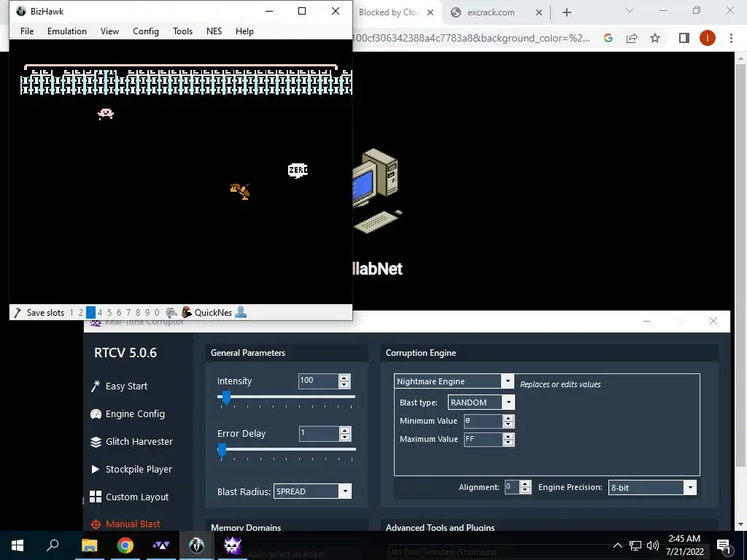Click the QuickNes core icon
Image resolution: width=747 pixels, height=560 pixels.
[x=186, y=312]
